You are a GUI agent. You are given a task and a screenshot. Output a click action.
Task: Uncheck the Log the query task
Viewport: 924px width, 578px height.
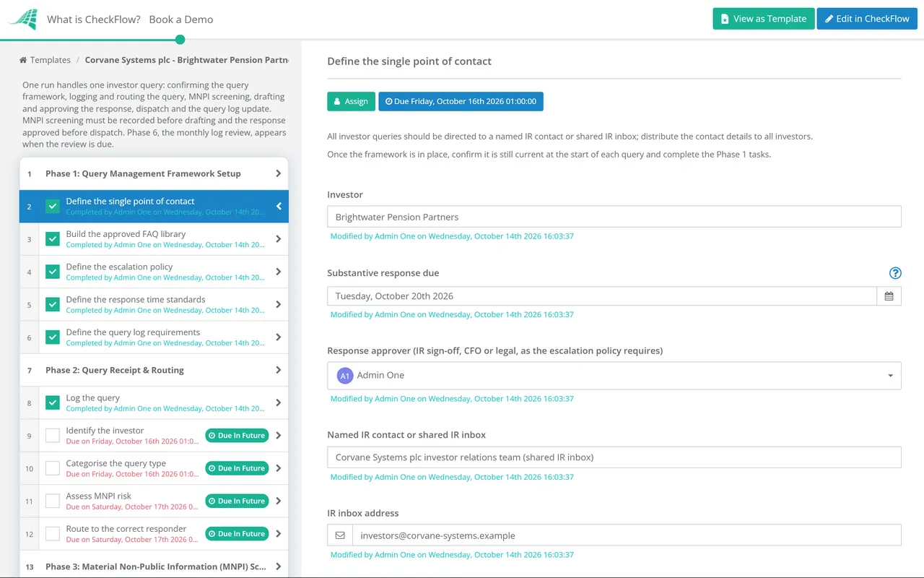point(53,403)
